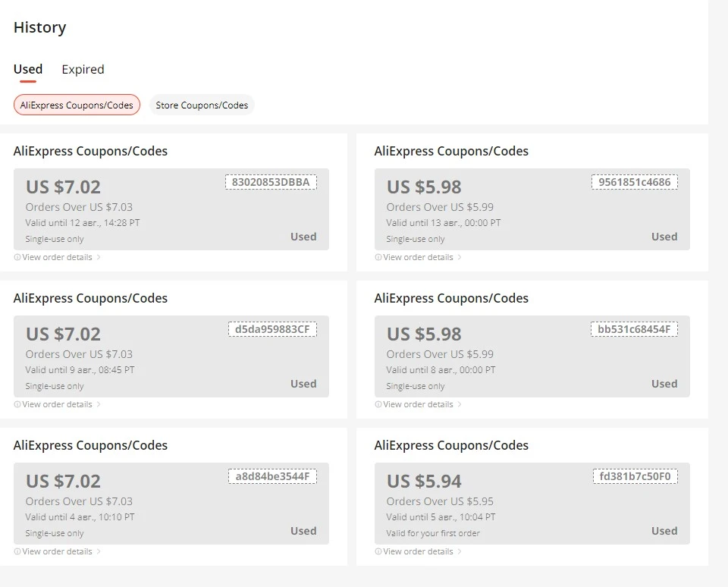Click chevron arrow below coupon bb531c68454F
Image resolution: width=728 pixels, height=587 pixels.
460,404
